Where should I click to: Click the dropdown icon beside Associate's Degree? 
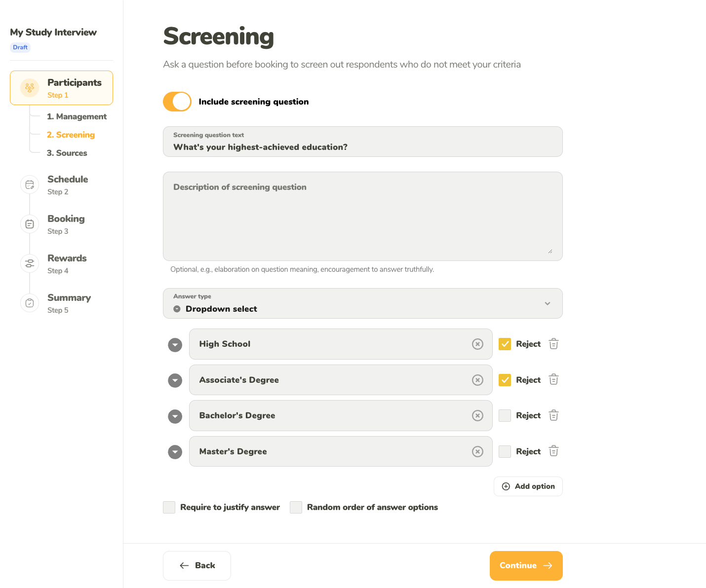point(175,380)
